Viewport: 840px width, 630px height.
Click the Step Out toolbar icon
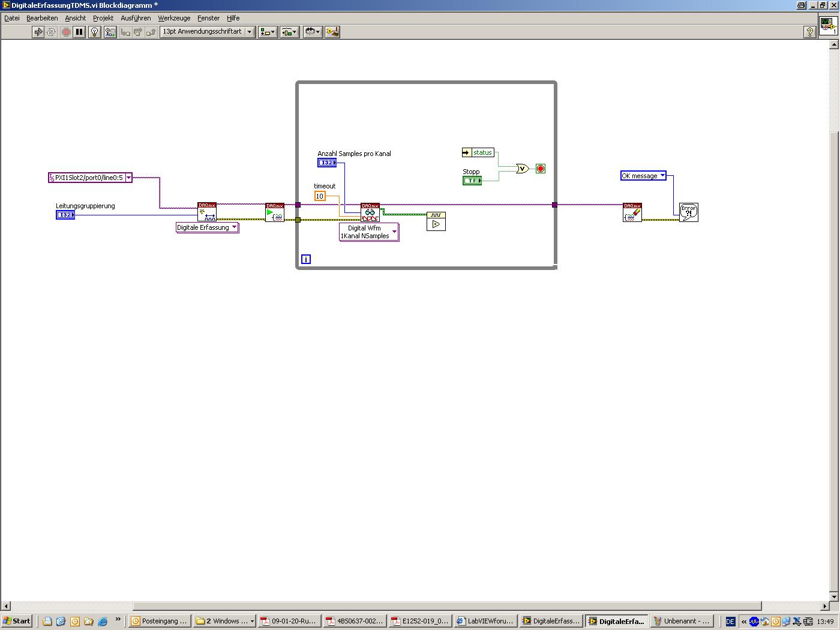click(x=151, y=32)
